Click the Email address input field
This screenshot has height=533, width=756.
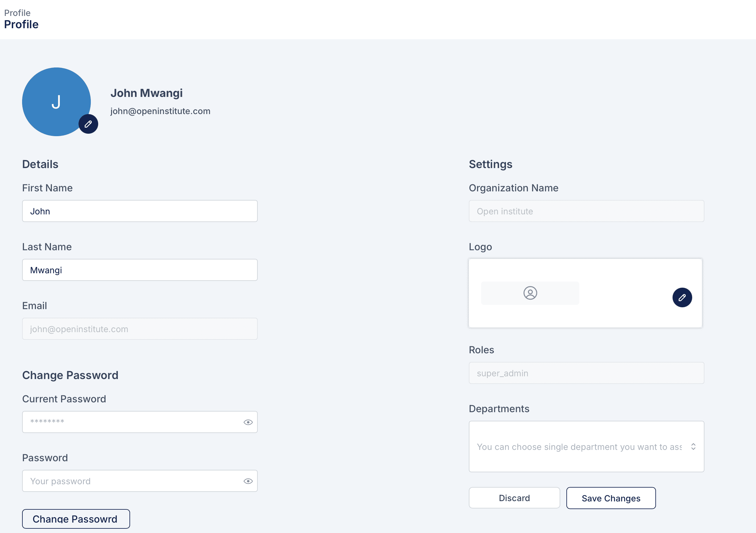pos(140,329)
